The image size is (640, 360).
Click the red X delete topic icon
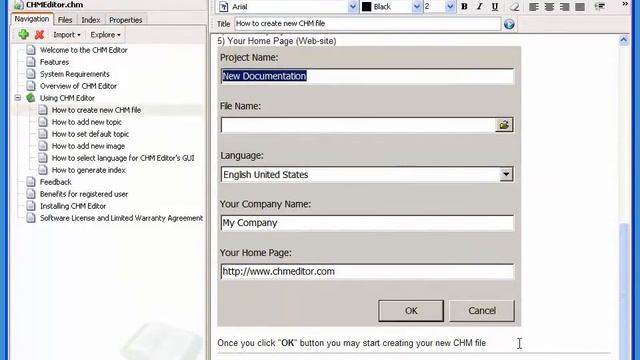click(x=39, y=35)
